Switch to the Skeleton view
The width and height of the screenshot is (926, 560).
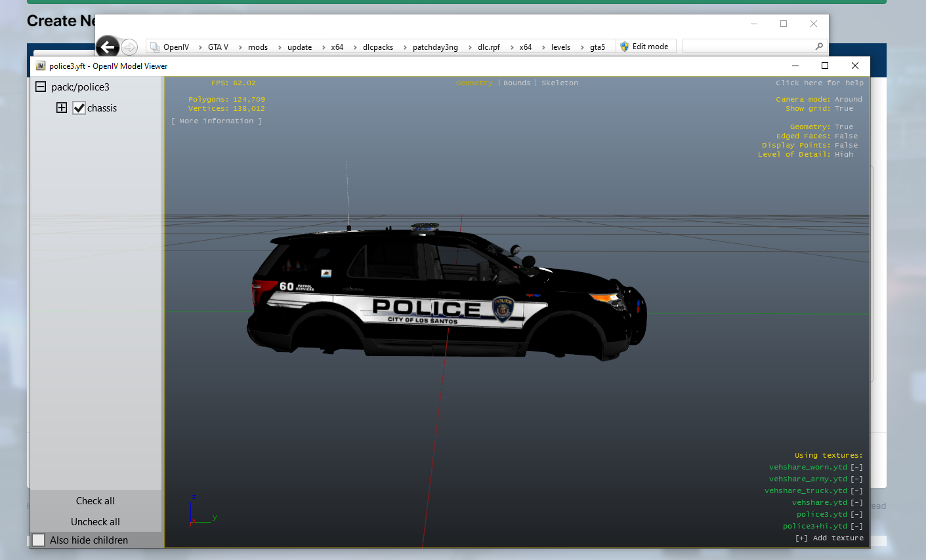tap(560, 83)
